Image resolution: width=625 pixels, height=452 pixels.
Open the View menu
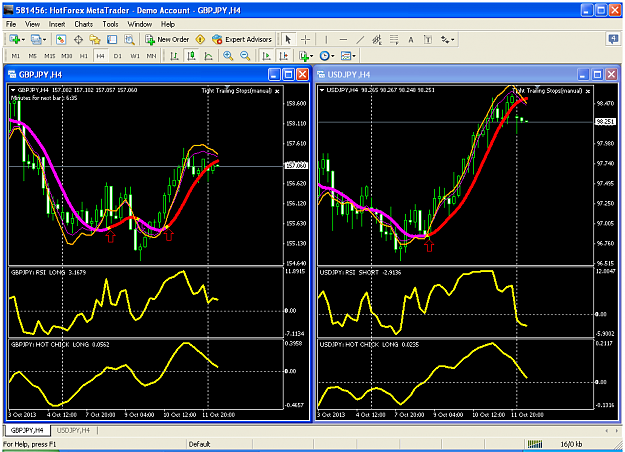point(32,24)
